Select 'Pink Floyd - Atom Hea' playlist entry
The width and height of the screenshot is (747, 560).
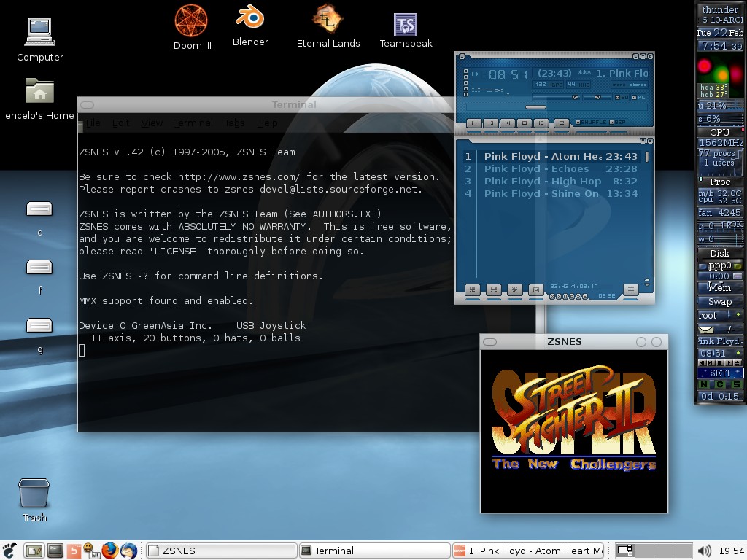pos(553,156)
